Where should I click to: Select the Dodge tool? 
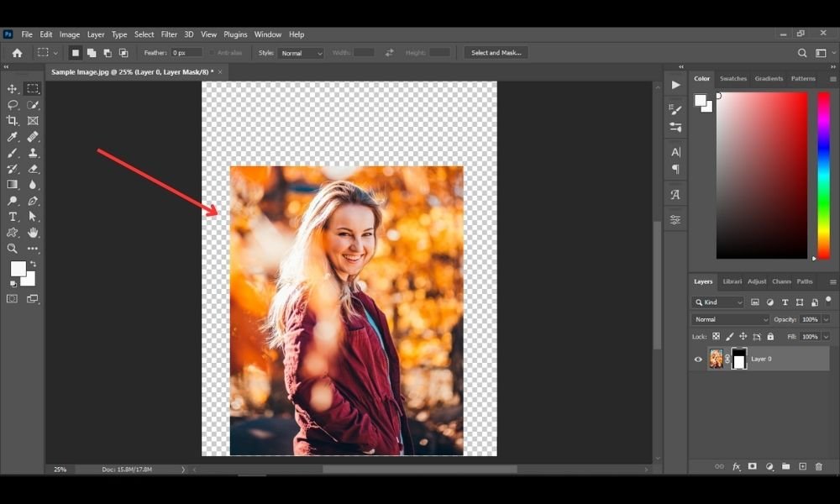point(12,200)
